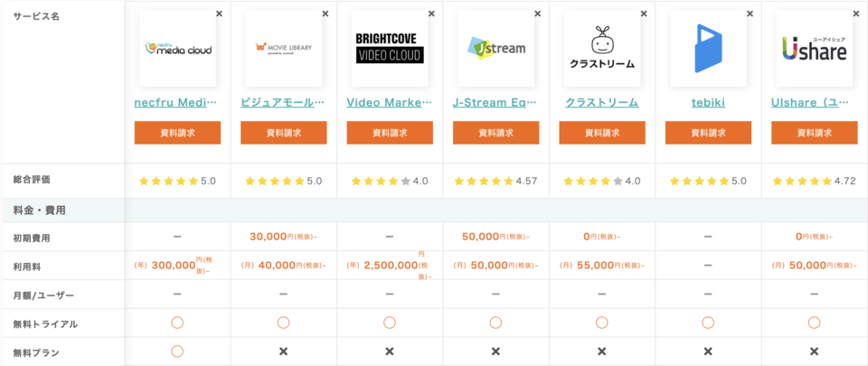
Task: Open the ビジュアモール… service link
Action: pyautogui.click(x=283, y=103)
